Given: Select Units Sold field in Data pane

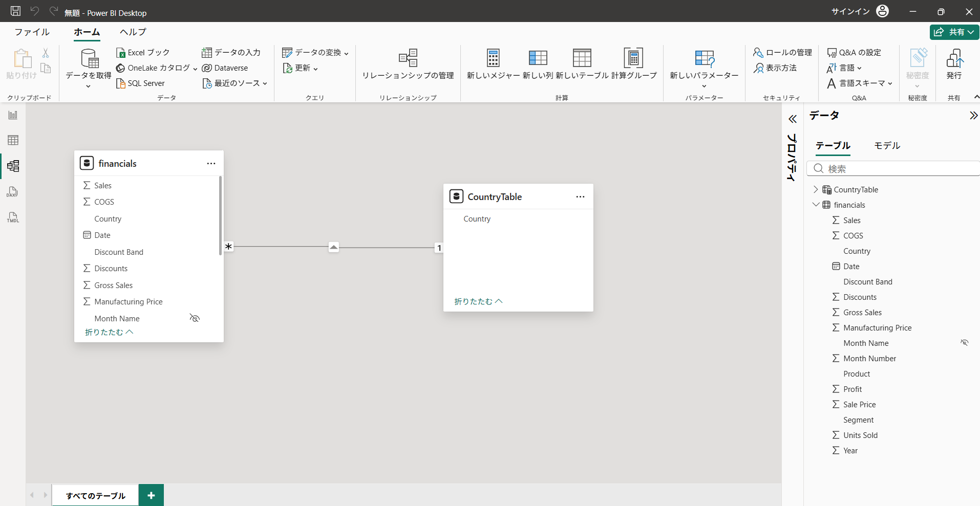Looking at the screenshot, I should (861, 435).
